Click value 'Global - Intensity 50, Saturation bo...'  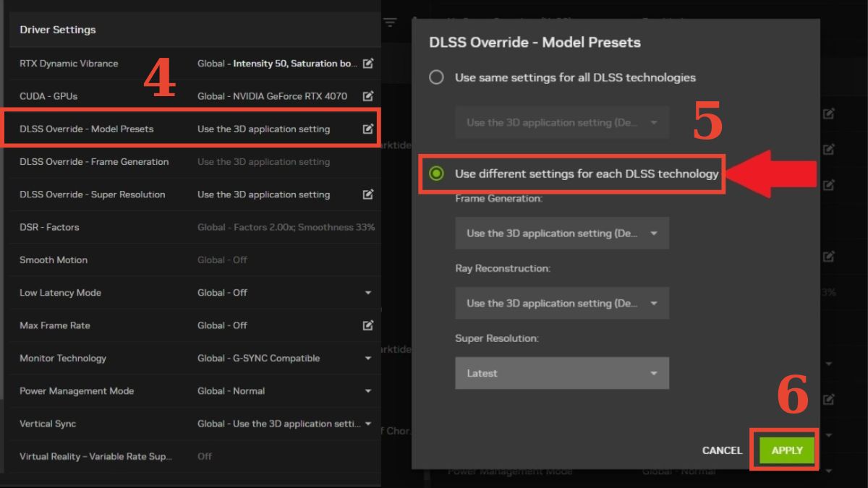click(278, 64)
